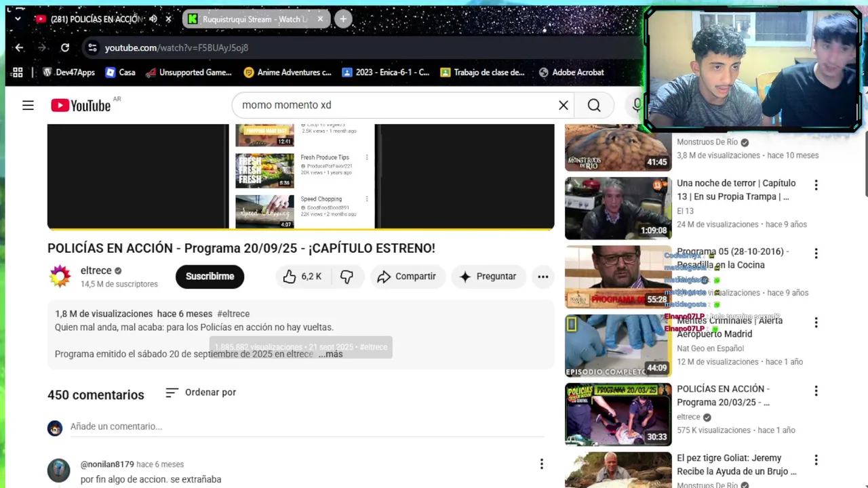Open Una noche de terror video title
Viewport: 868px width, 488px height.
736,190
